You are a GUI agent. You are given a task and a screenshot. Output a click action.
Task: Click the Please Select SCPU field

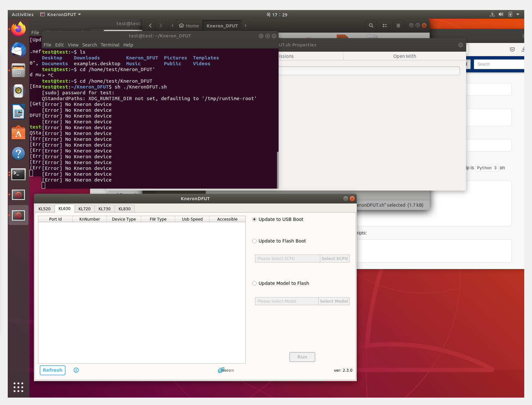click(x=287, y=259)
